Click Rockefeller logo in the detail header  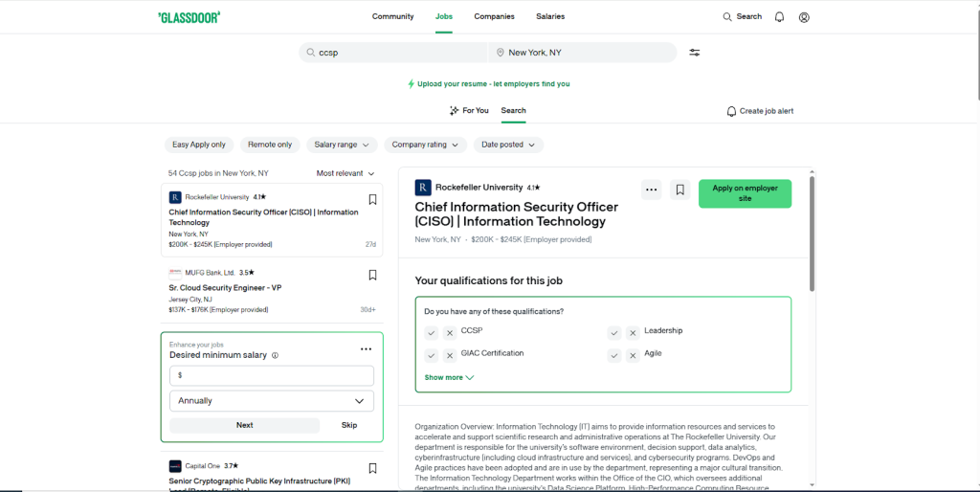click(x=423, y=188)
